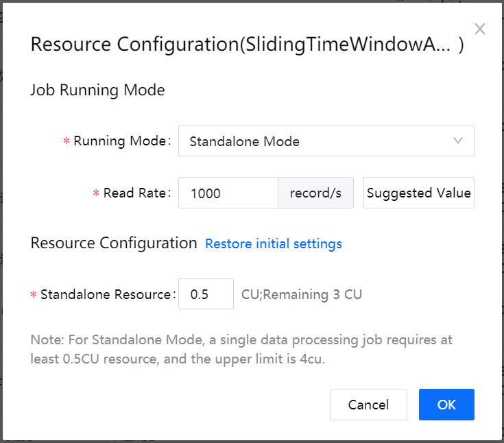The height and width of the screenshot is (443, 504).
Task: Click the Resource Configuration section heading
Action: tap(114, 243)
